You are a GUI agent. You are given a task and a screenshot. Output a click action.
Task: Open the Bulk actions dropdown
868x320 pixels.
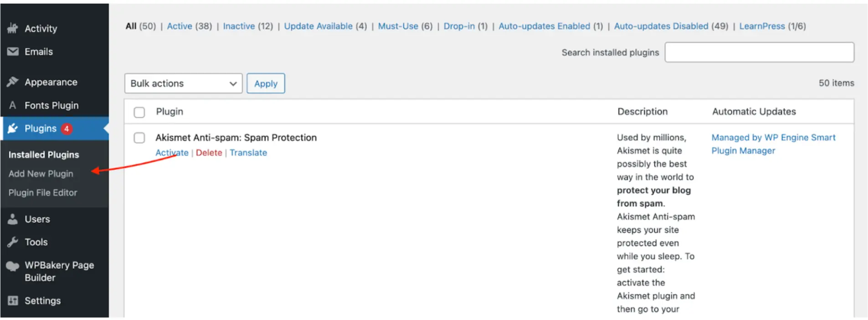[183, 83]
